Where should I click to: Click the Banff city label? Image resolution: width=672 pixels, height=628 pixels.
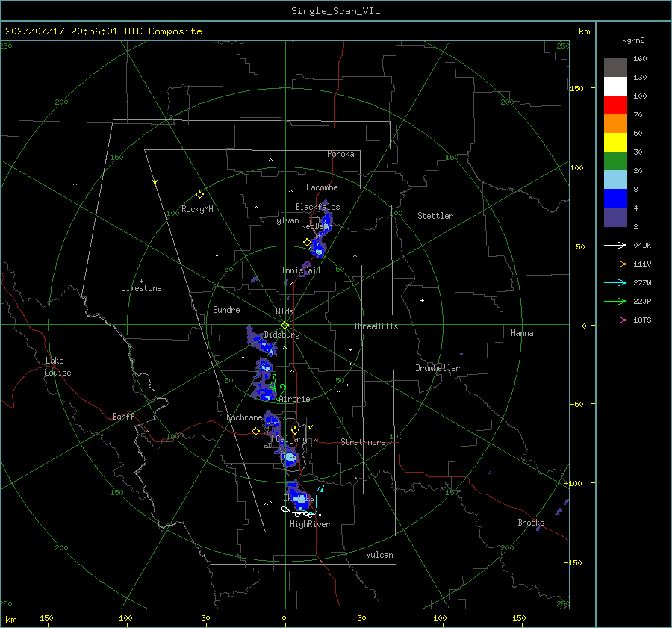point(123,416)
